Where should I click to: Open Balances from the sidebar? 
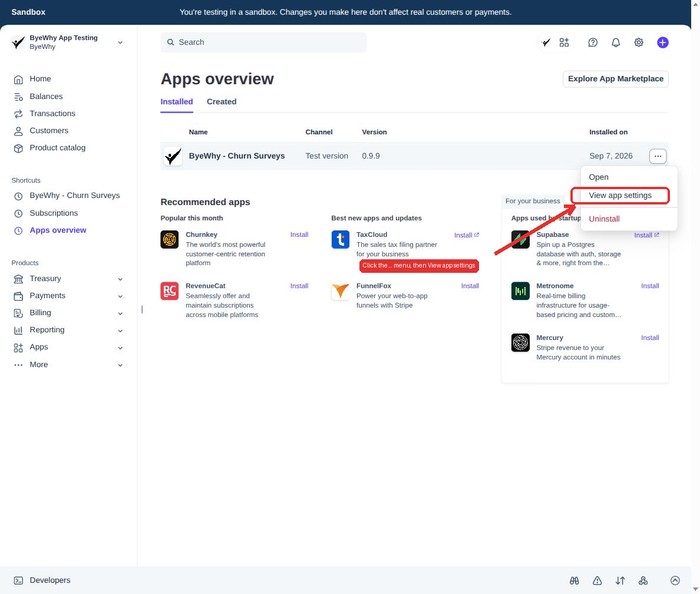tap(46, 97)
